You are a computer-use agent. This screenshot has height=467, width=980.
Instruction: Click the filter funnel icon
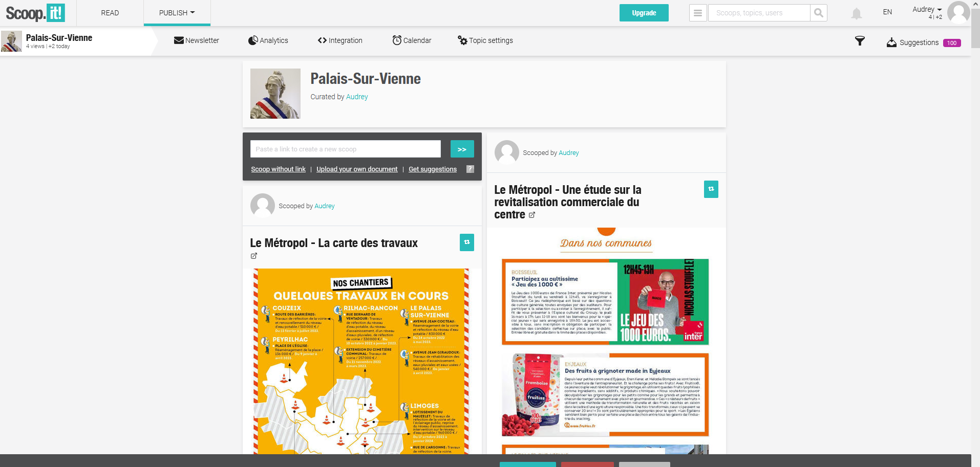pyautogui.click(x=860, y=41)
